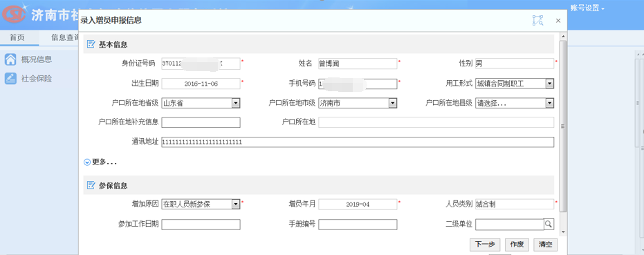Screen dimensions: 644x255
Task: Expand the 更多... section
Action: 100,162
